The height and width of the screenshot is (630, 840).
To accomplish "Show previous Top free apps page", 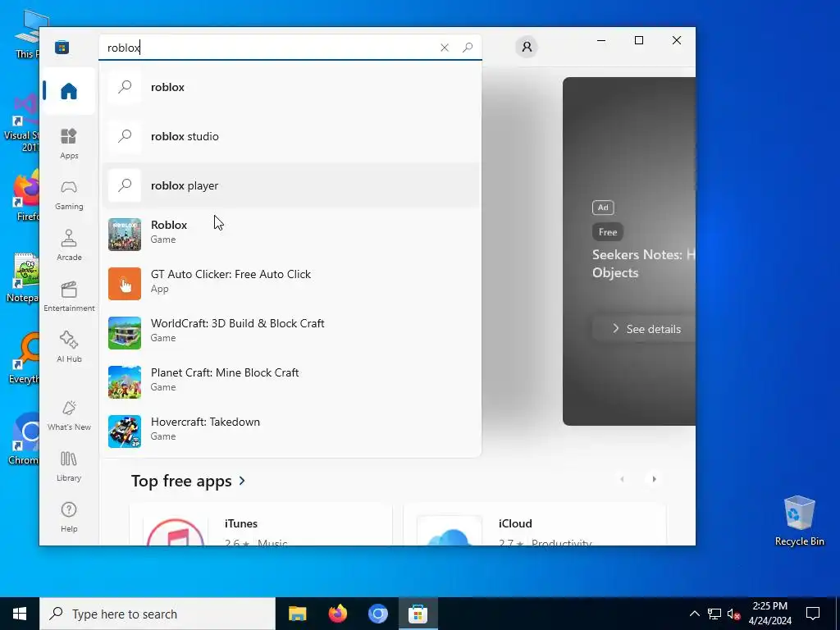I will (622, 479).
